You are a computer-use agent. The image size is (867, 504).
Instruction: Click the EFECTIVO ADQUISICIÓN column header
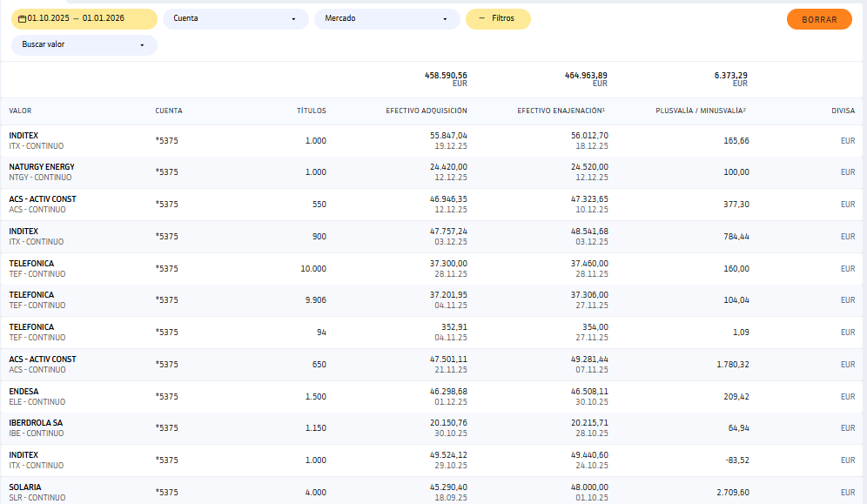point(427,111)
